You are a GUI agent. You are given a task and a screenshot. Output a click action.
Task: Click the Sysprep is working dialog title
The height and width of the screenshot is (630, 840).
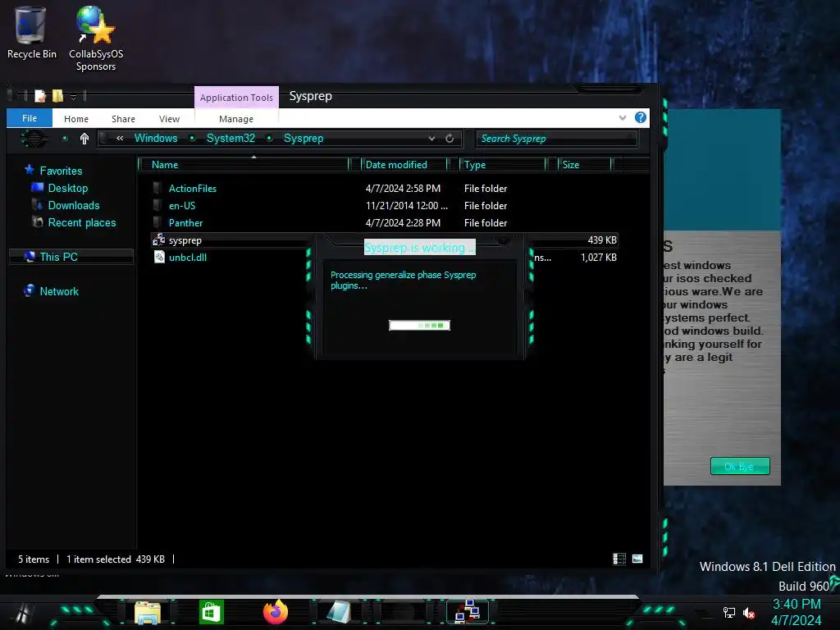(419, 248)
